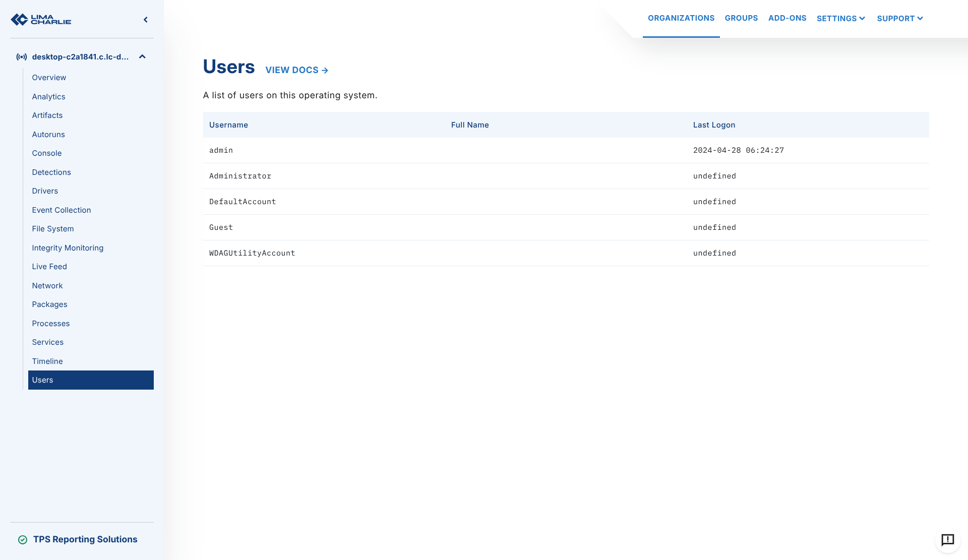Image resolution: width=968 pixels, height=560 pixels.
Task: Open the feedback chat icon
Action: coord(947,540)
